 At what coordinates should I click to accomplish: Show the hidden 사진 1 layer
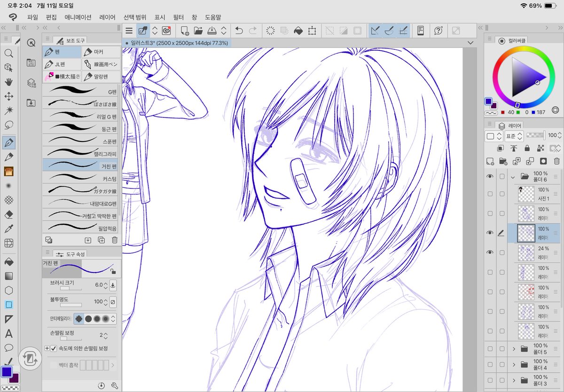click(490, 194)
